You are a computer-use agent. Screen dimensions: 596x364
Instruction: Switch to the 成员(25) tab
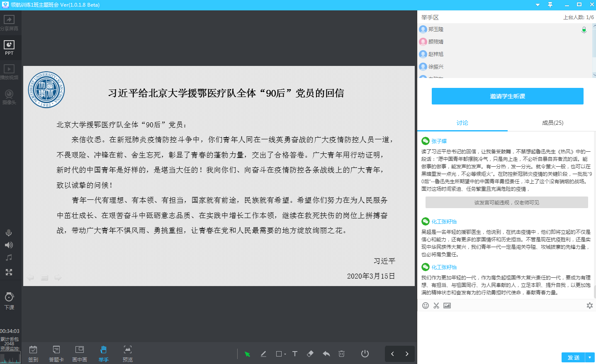552,123
